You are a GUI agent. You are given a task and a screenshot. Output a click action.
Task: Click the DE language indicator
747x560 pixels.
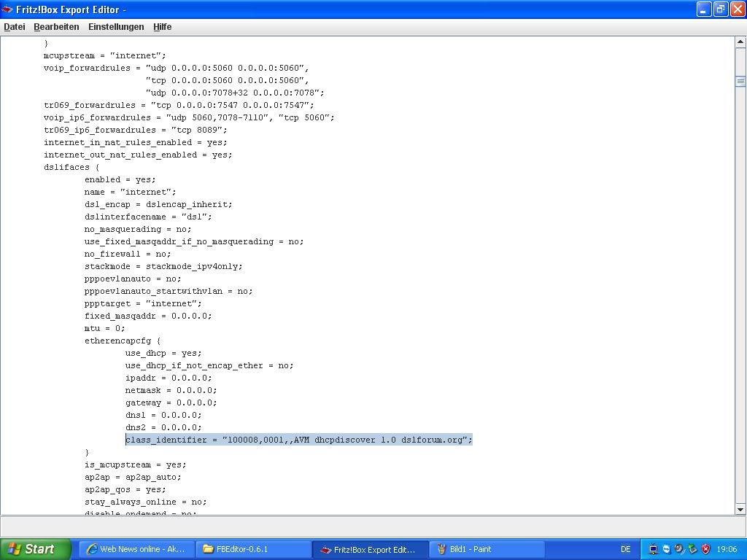coord(625,549)
